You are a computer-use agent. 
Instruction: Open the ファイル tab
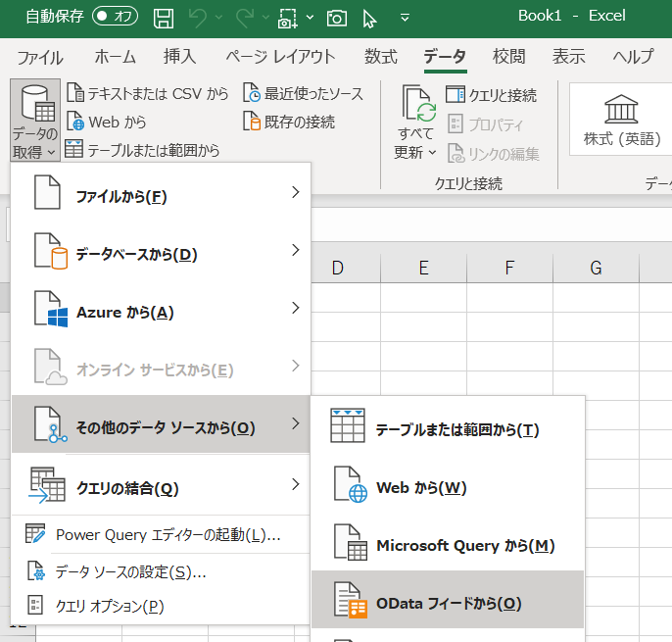pos(40,57)
